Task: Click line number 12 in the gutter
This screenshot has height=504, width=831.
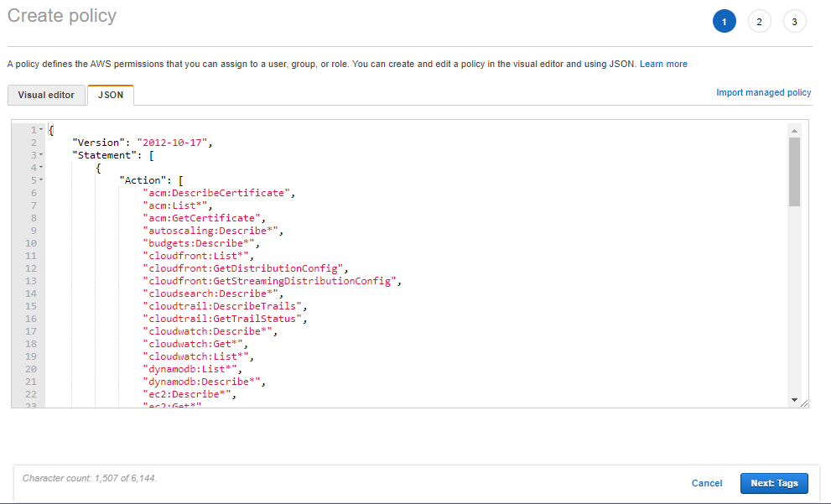Action: (31, 268)
